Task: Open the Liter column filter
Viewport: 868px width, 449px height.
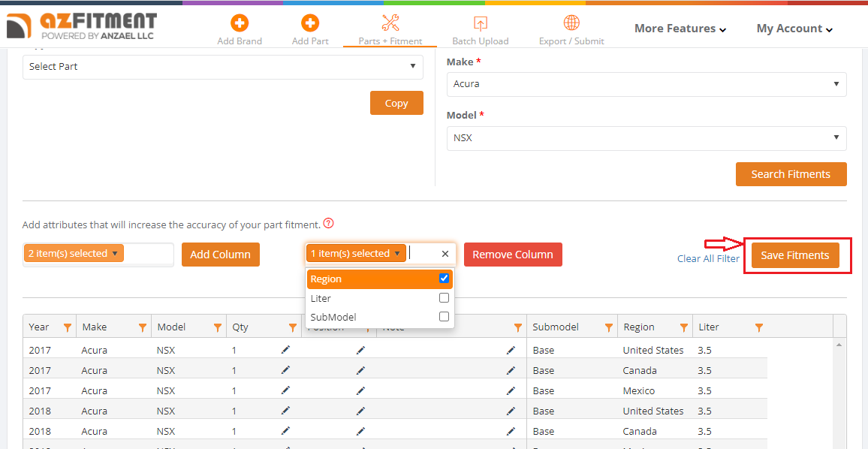Action: (760, 328)
